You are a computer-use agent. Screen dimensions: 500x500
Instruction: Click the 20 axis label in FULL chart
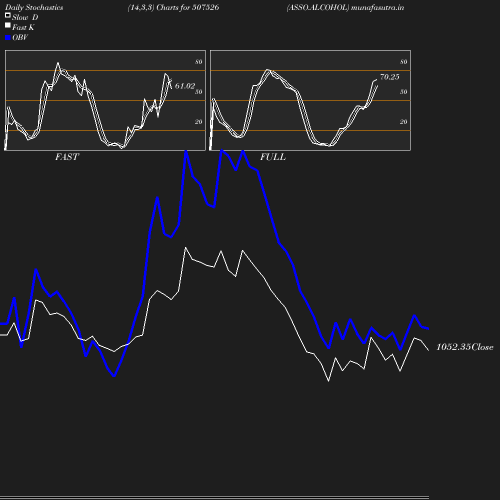pos(404,122)
